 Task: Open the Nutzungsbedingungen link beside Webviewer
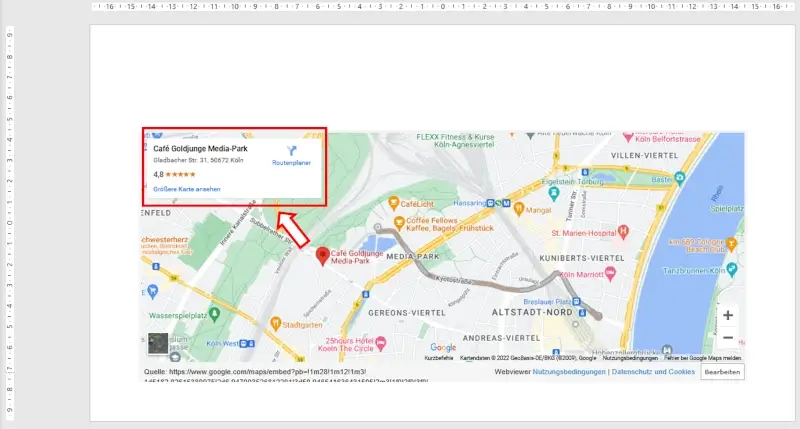(569, 372)
